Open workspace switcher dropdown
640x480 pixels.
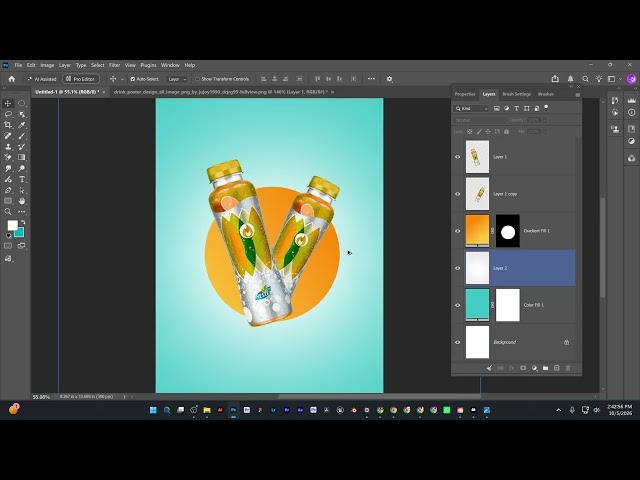pyautogui.click(x=613, y=79)
